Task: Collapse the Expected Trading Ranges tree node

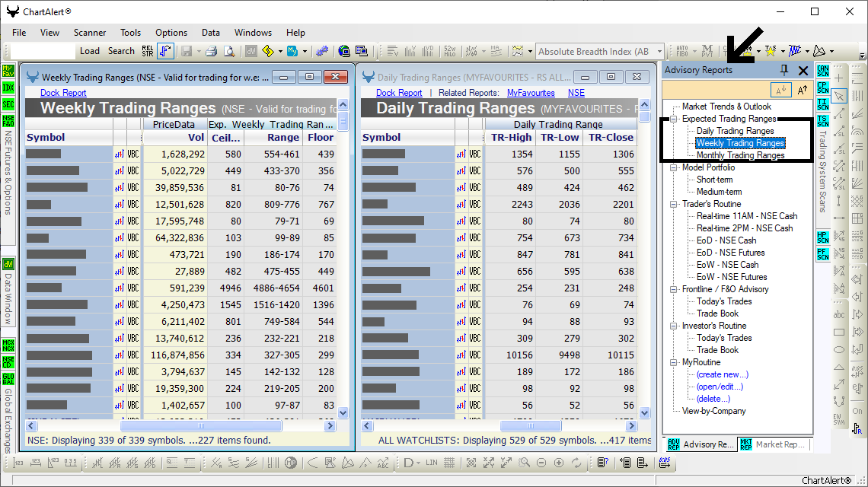Action: [673, 119]
